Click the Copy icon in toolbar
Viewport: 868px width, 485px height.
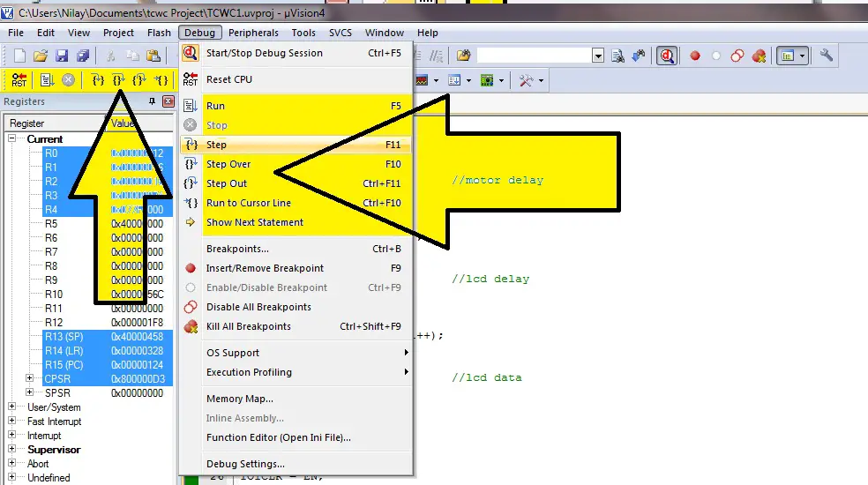coord(132,56)
